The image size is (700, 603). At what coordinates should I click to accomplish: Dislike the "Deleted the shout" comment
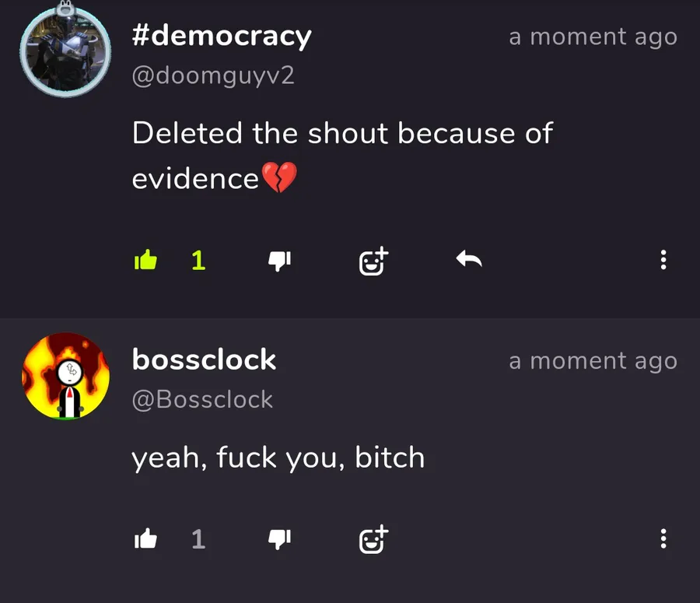279,261
